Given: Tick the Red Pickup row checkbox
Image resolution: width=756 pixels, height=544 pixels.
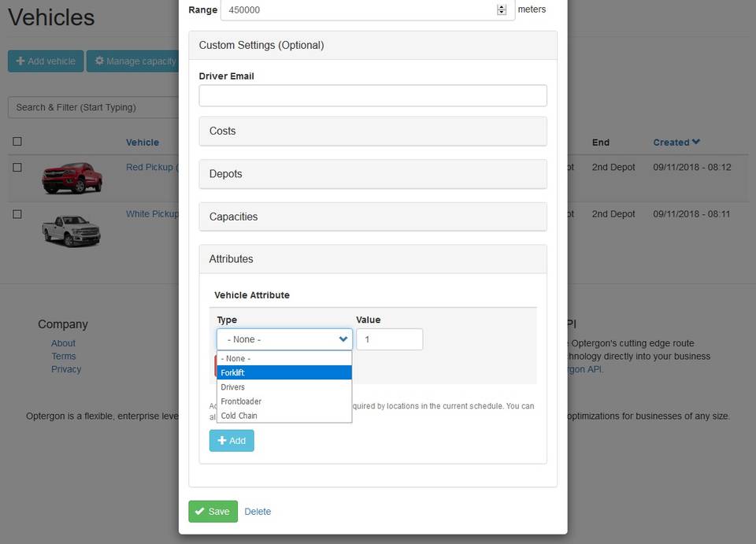Looking at the screenshot, I should click(17, 168).
